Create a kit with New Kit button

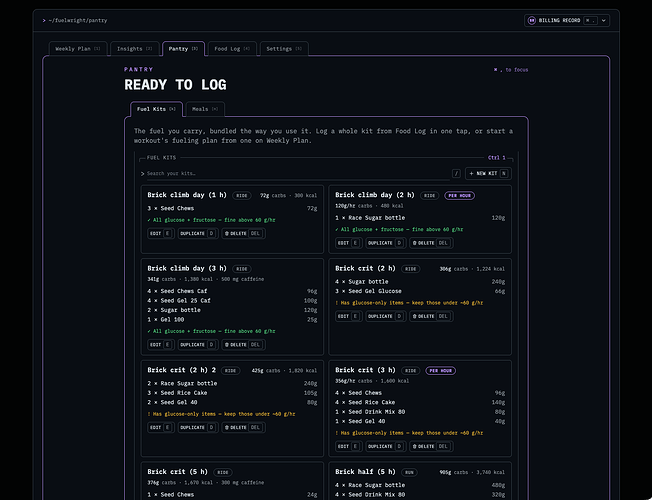pyautogui.click(x=488, y=173)
